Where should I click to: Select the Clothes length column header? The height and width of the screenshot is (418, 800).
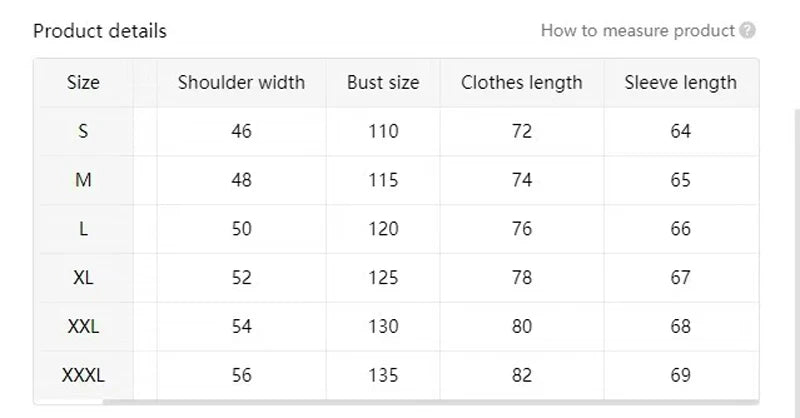pyautogui.click(x=522, y=83)
